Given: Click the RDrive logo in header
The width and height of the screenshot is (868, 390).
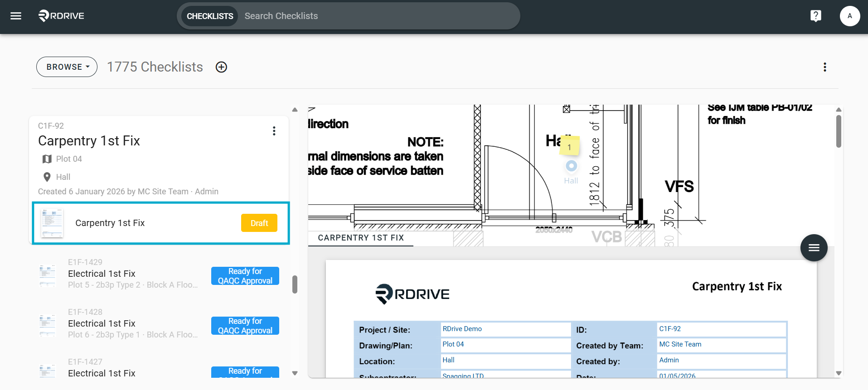Looking at the screenshot, I should 61,16.
